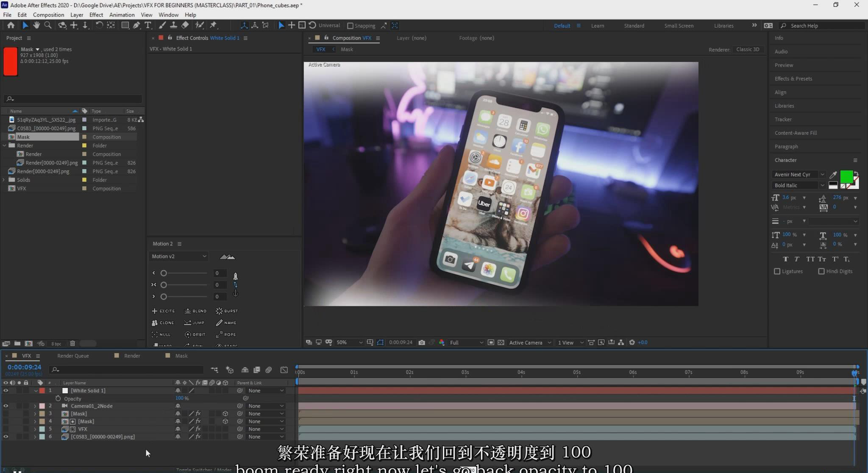The height and width of the screenshot is (473, 868).
Task: Click region of interest icon in viewer
Action: [491, 342]
